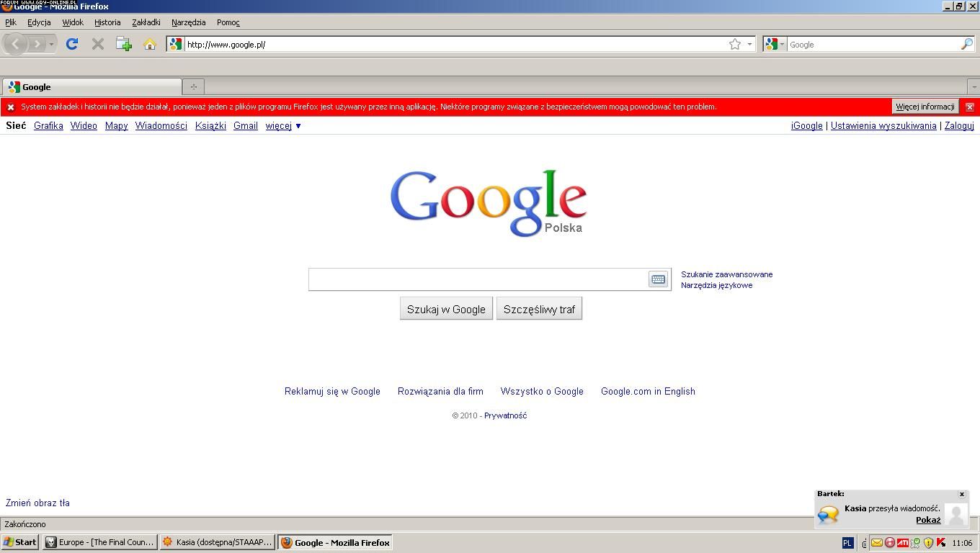Open the Prywatność link
The height and width of the screenshot is (553, 980).
point(505,415)
